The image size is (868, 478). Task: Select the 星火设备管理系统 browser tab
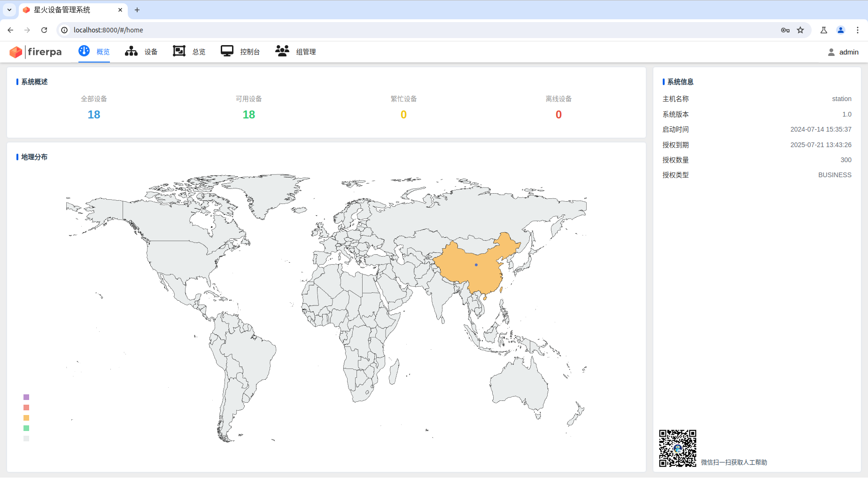click(73, 10)
